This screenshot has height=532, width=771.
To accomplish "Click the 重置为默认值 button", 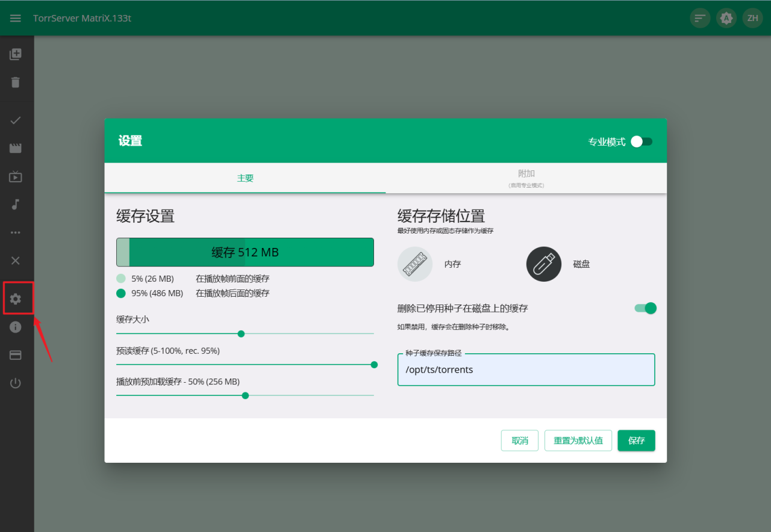I will point(578,441).
